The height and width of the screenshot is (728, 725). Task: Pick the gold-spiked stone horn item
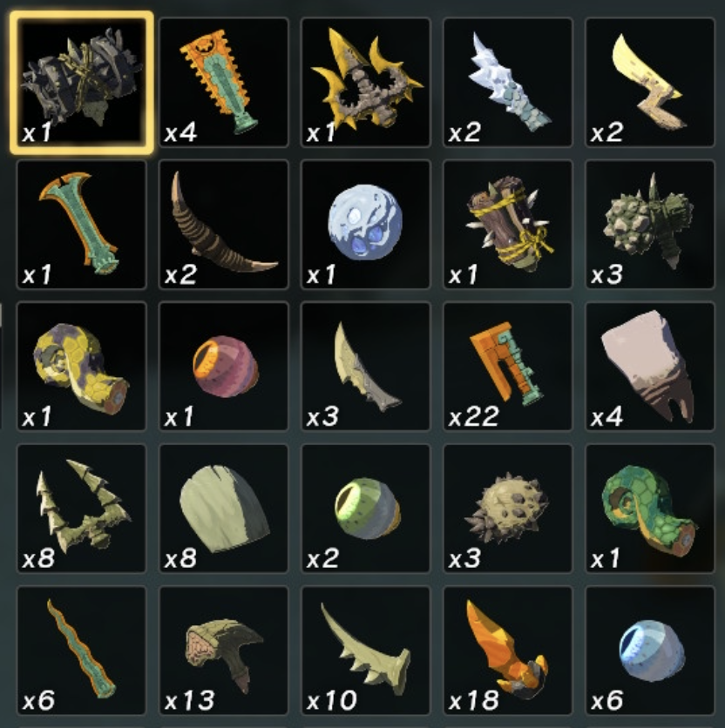(x=366, y=83)
